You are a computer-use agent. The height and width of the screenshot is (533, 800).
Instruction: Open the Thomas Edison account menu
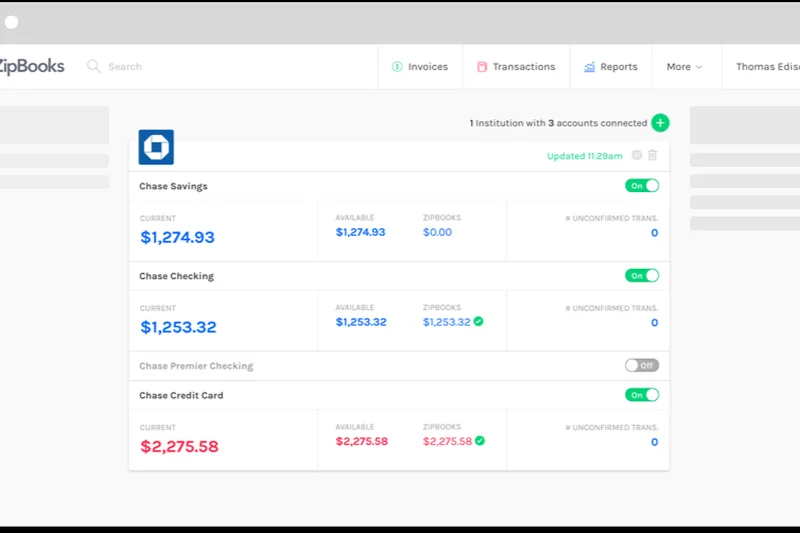coord(768,67)
